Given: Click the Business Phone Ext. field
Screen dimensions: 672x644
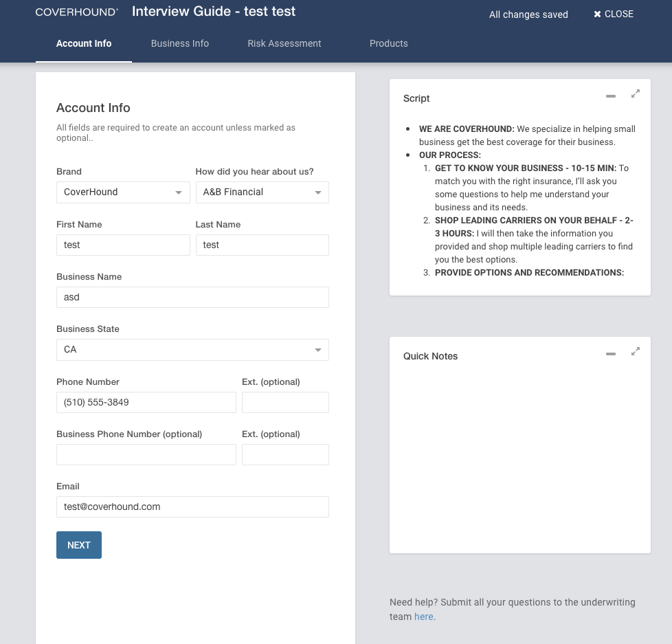Looking at the screenshot, I should click(x=285, y=454).
